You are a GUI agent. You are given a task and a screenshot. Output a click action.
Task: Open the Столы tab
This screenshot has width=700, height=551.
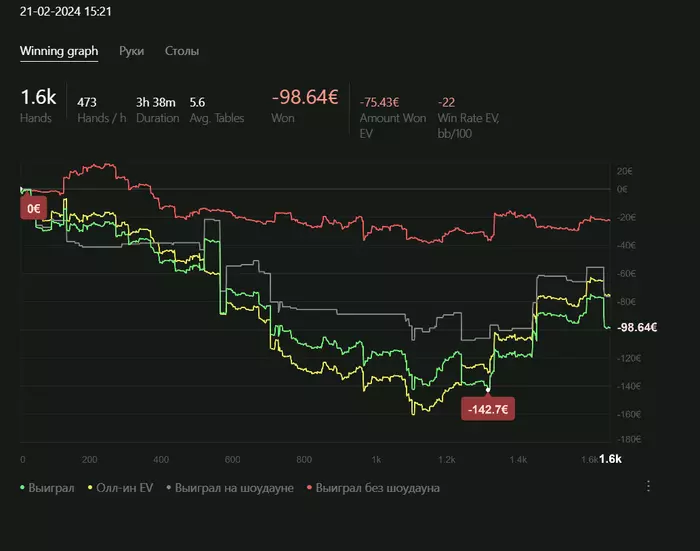182,51
